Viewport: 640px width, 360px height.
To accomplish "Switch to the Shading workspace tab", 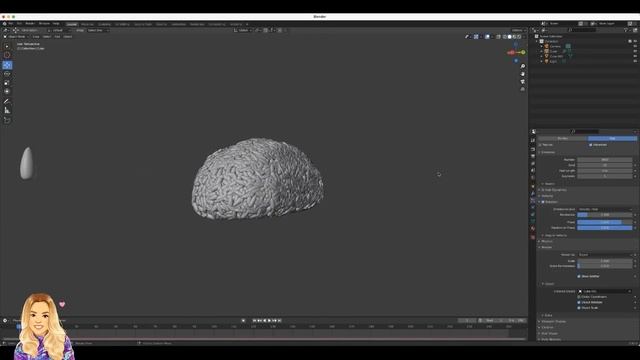I will [161, 24].
